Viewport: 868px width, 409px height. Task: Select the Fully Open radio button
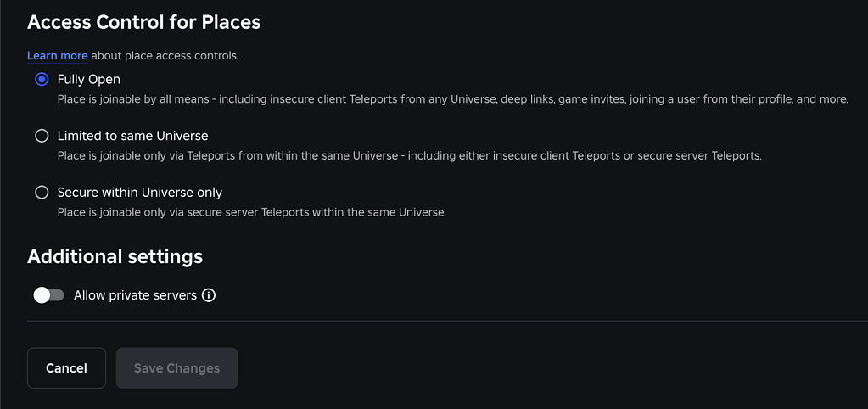(x=42, y=79)
